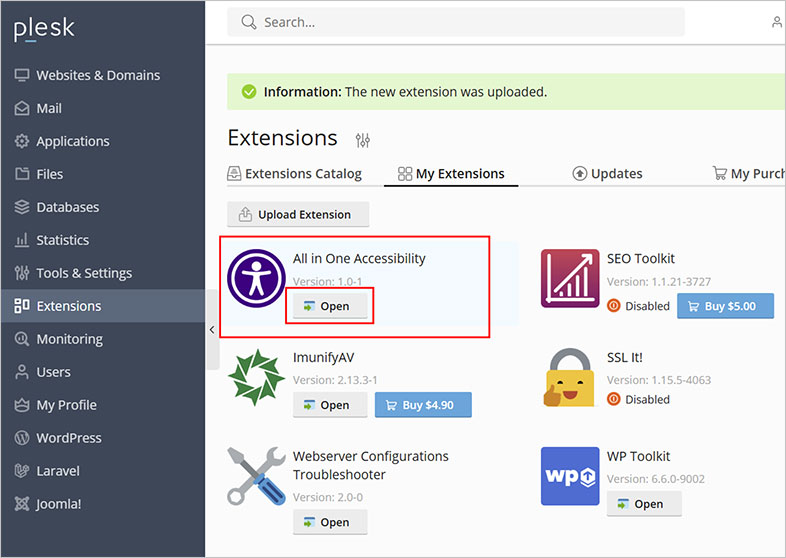Click the ImunifyAV extension icon
The height and width of the screenshot is (558, 786).
[x=257, y=377]
